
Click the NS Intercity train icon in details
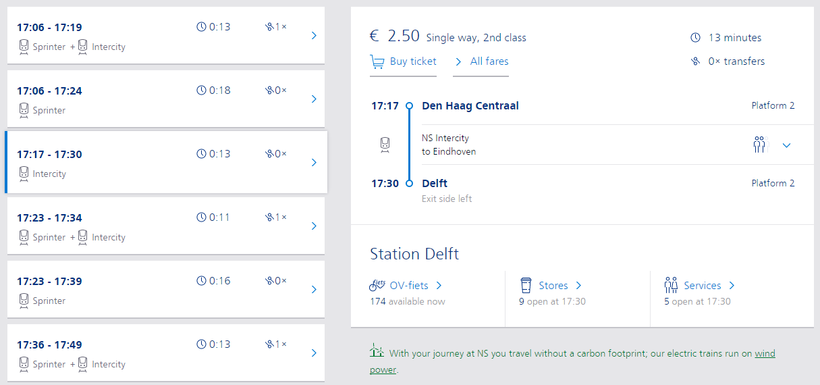coord(385,145)
